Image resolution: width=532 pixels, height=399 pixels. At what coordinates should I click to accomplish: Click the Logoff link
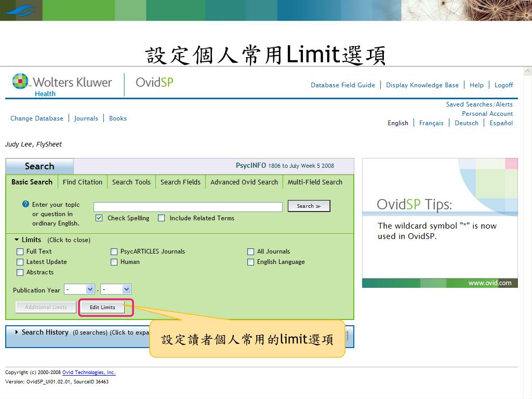pos(503,85)
